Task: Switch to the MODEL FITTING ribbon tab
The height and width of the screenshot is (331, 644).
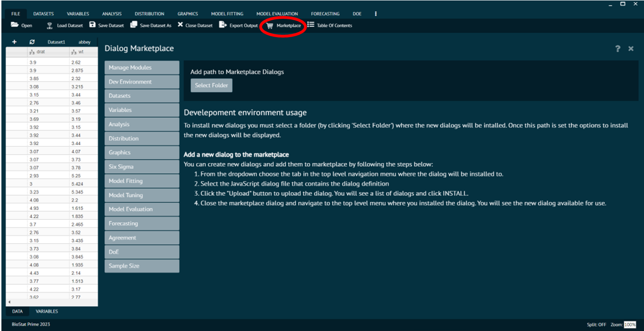Action: pos(227,14)
